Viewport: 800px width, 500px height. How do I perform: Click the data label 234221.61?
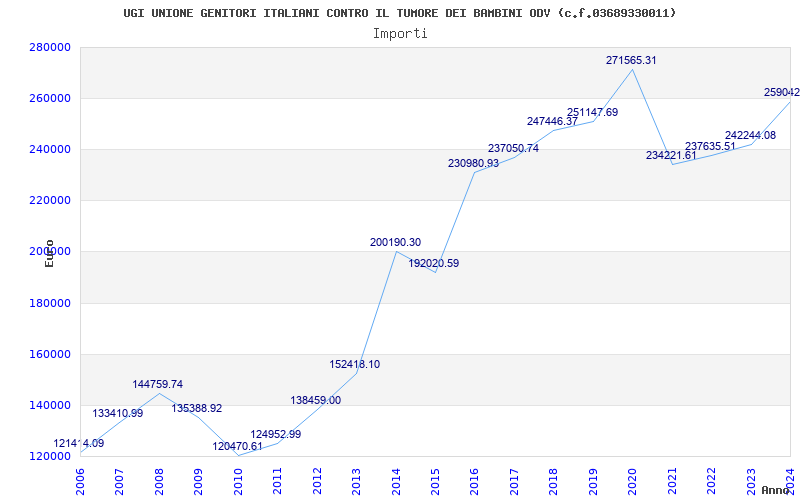[x=671, y=155]
